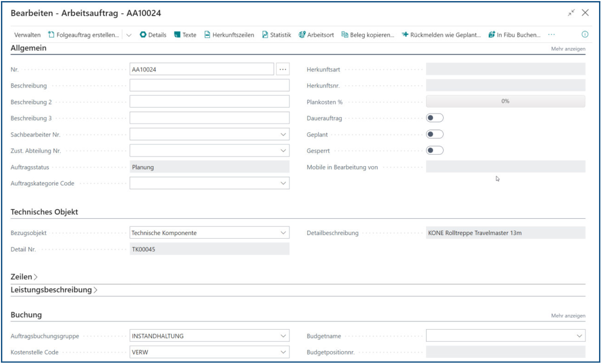This screenshot has height=364, width=602.
Task: Open the Auftragskategorie Code dropdown
Action: (283, 183)
